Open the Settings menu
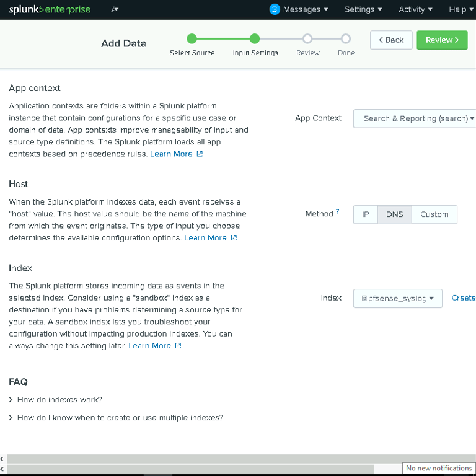The width and height of the screenshot is (476, 476). [x=363, y=9]
